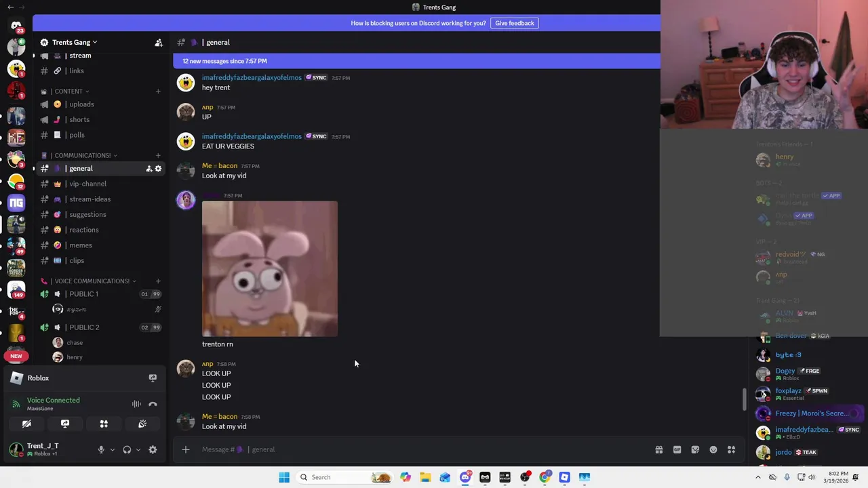Open User Settings gear icon
The width and height of the screenshot is (868, 488).
(153, 449)
